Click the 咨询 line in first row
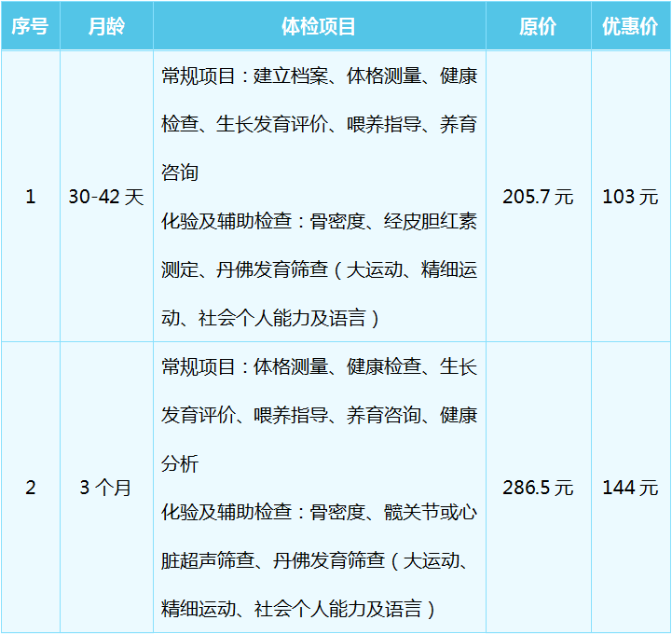This screenshot has width=672, height=634. pyautogui.click(x=179, y=173)
